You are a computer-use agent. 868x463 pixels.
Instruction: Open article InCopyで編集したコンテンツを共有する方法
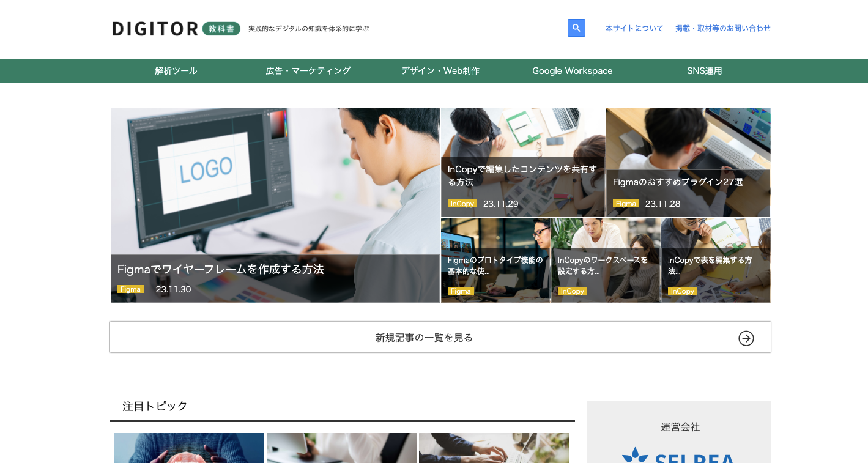coord(522,176)
